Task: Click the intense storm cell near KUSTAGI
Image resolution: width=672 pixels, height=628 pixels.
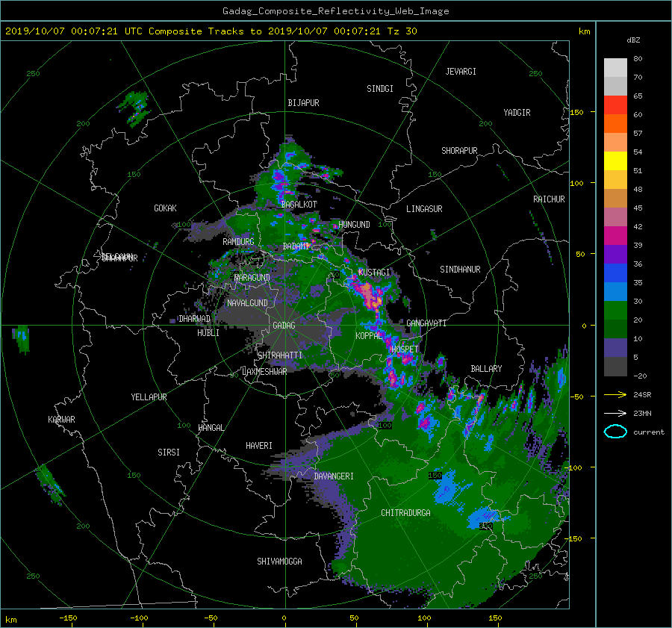Action: [369, 294]
